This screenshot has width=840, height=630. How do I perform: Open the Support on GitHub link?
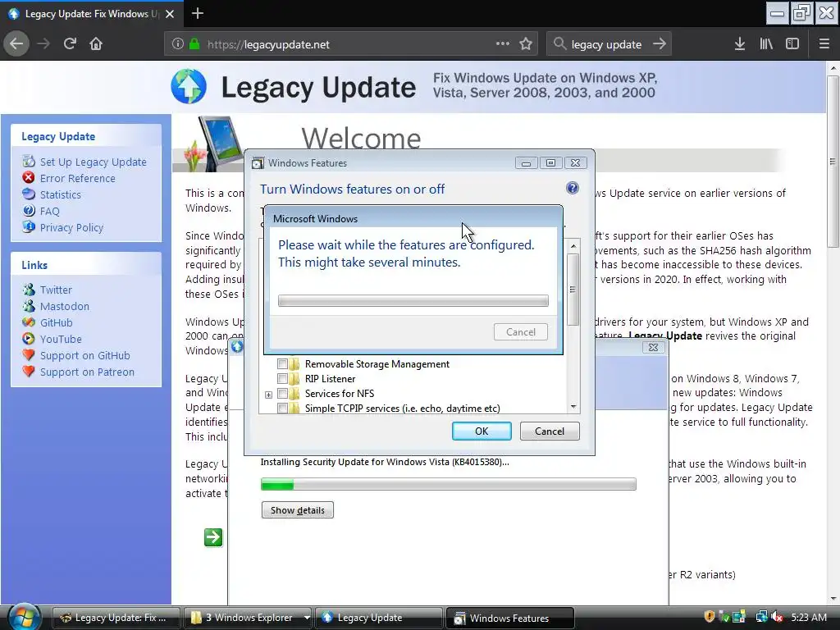[x=85, y=356]
